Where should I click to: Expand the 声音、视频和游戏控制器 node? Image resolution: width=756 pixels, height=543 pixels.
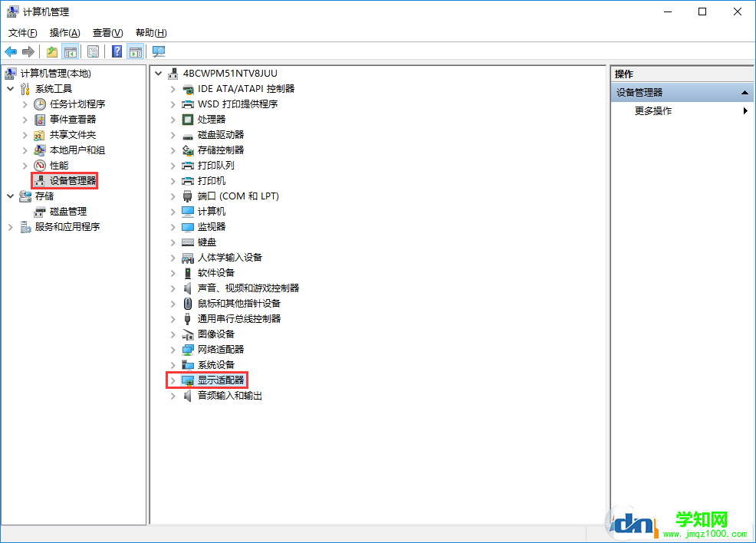tap(173, 288)
